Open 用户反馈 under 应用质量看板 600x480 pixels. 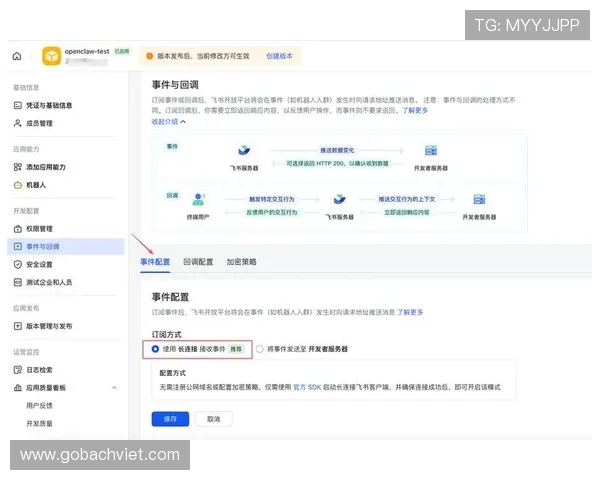point(39,405)
